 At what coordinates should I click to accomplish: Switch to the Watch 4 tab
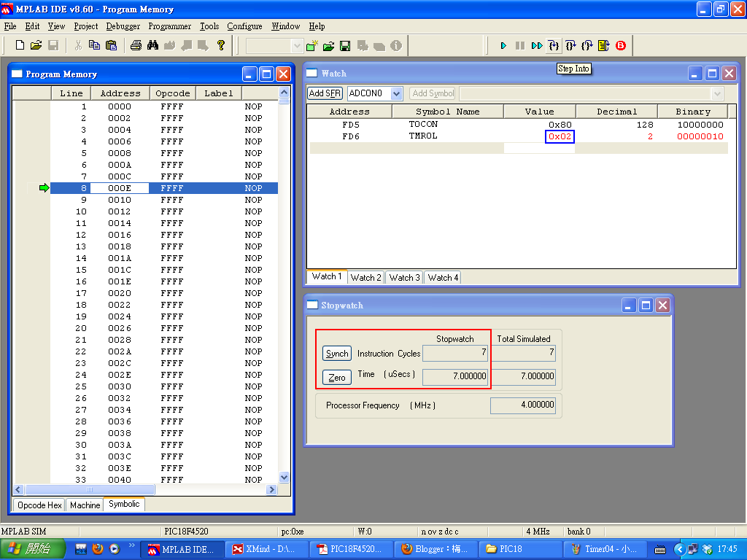tap(443, 277)
